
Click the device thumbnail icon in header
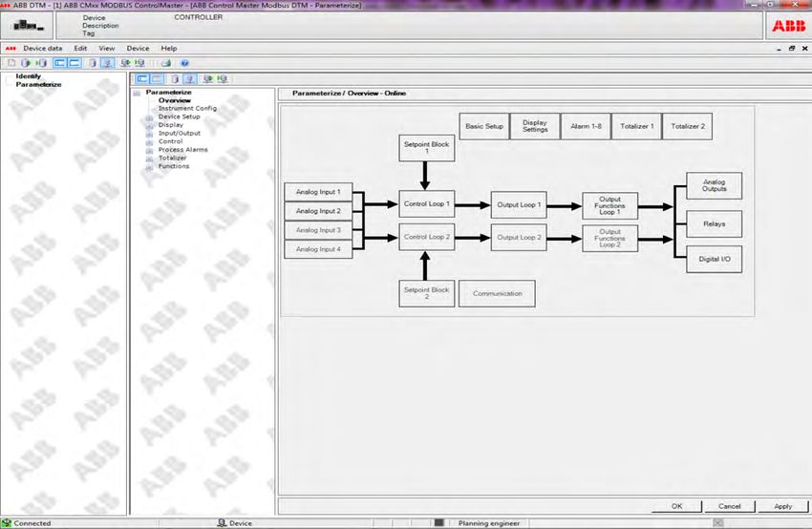coord(29,25)
